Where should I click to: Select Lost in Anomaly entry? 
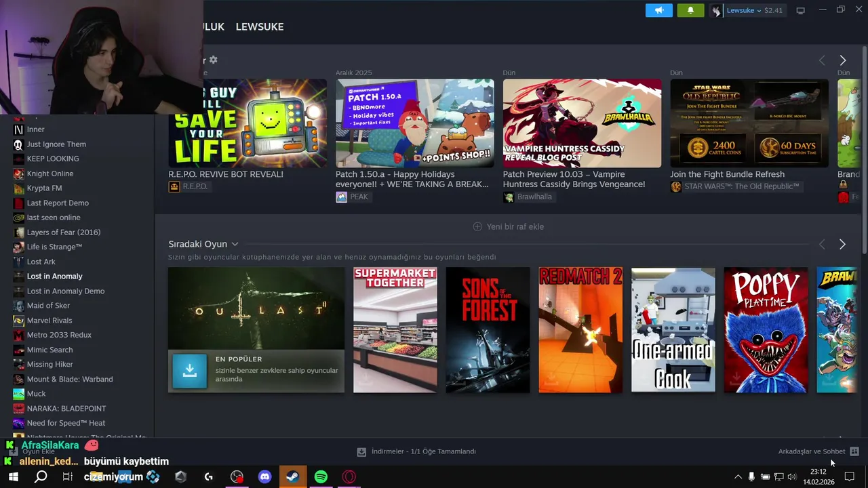pyautogui.click(x=54, y=277)
